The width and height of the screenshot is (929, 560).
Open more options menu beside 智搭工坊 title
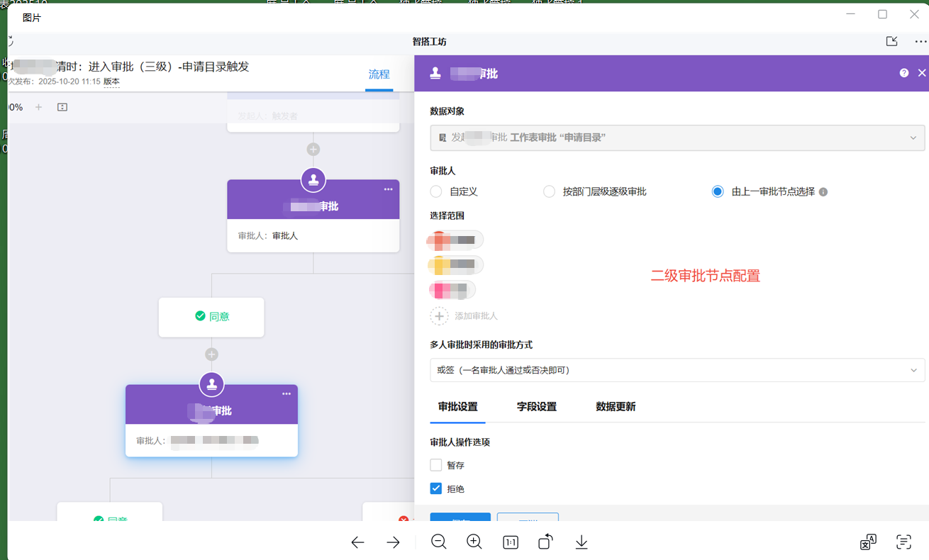tap(920, 42)
